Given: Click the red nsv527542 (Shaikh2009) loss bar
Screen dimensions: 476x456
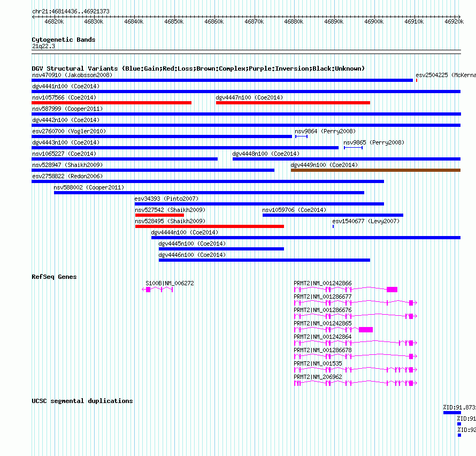Looking at the screenshot, I should tap(159, 215).
